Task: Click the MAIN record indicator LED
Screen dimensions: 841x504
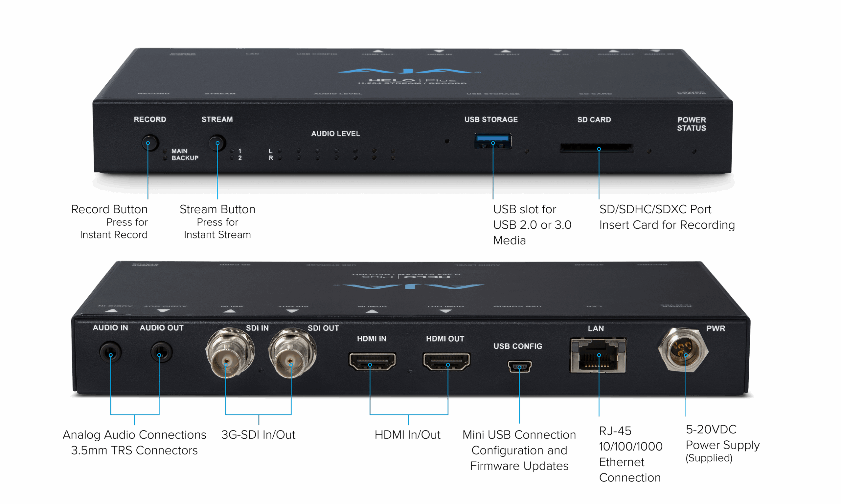Action: 165,151
